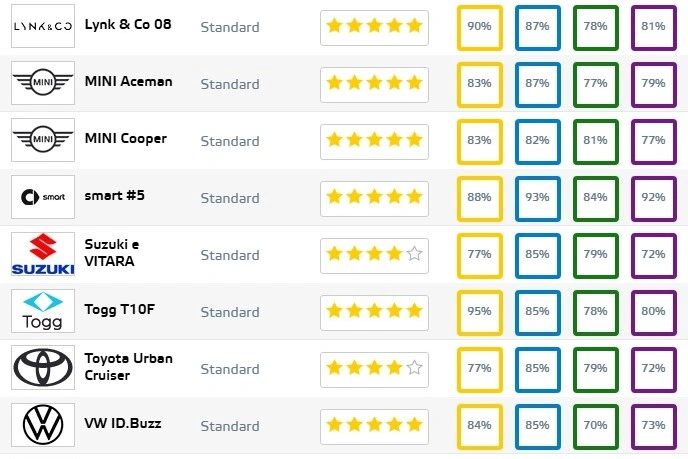Select the yellow 95% score for Togg T10F
The height and width of the screenshot is (459, 688).
pos(480,312)
